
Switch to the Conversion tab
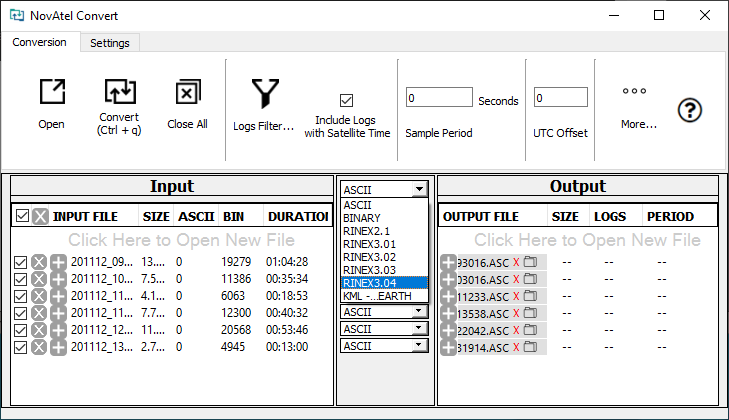(x=40, y=42)
